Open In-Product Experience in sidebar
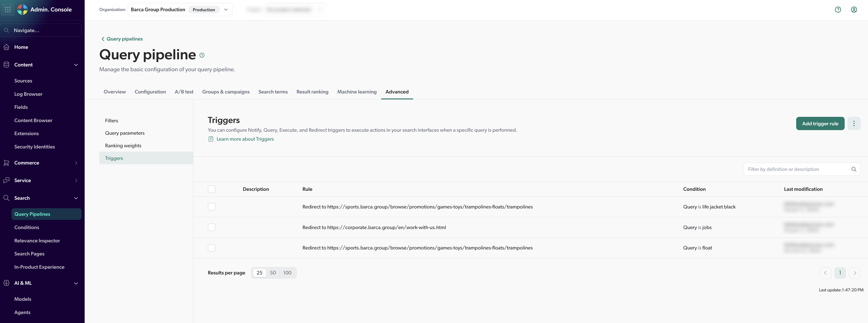 [x=39, y=267]
